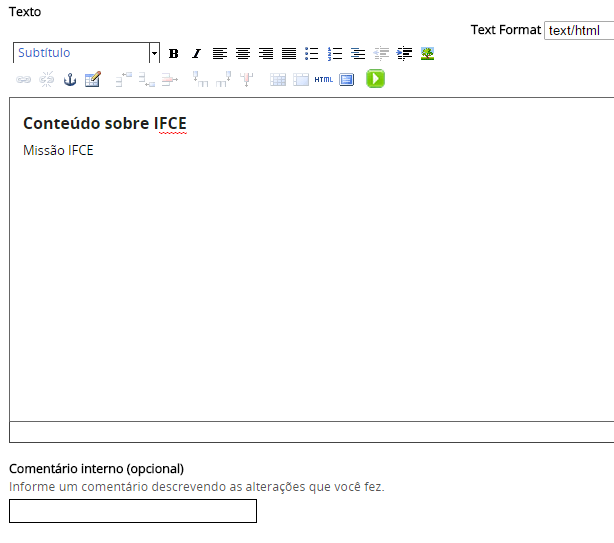Insert a bulleted list
This screenshot has width=614, height=543.
coord(312,53)
